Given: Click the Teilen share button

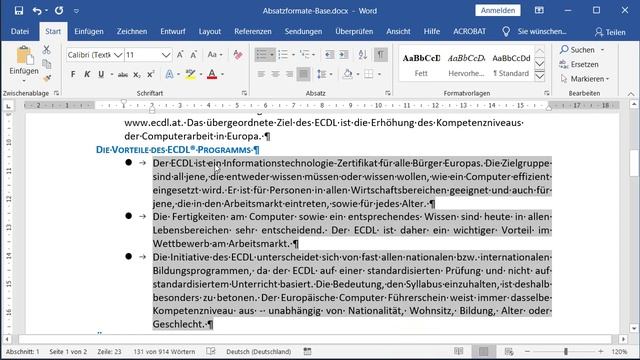Looking at the screenshot, I should 610,32.
